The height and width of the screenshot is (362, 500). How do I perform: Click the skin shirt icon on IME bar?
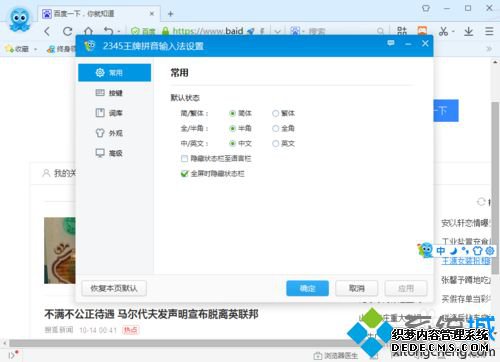click(x=478, y=250)
